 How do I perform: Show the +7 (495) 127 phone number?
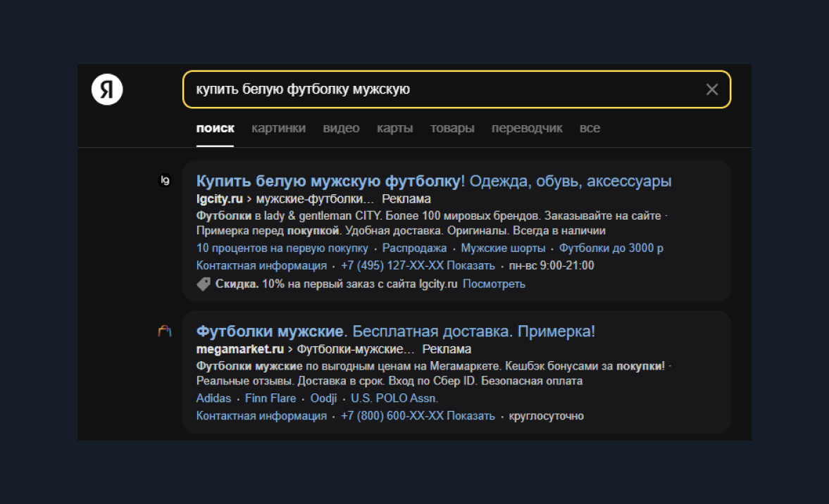click(418, 266)
